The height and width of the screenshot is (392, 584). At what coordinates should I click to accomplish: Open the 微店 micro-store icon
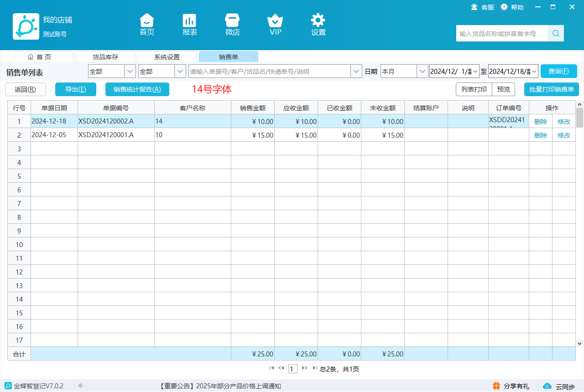coord(233,25)
